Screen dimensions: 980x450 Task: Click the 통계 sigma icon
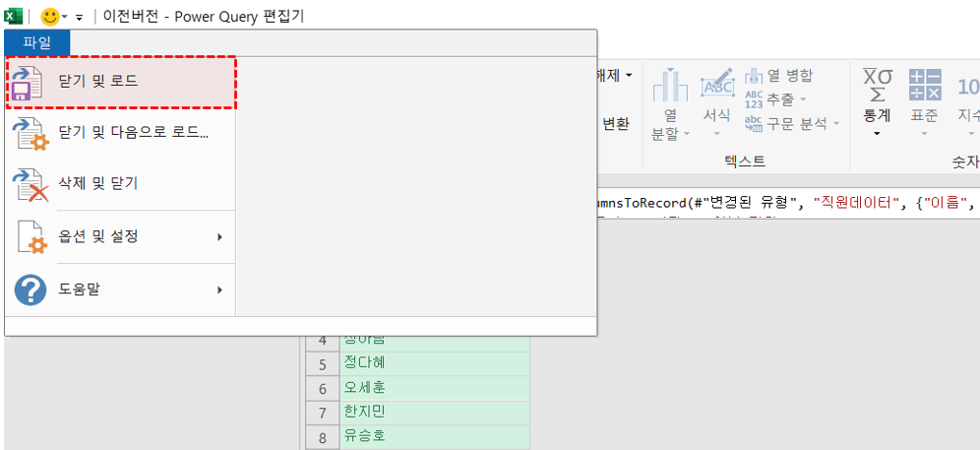[876, 85]
